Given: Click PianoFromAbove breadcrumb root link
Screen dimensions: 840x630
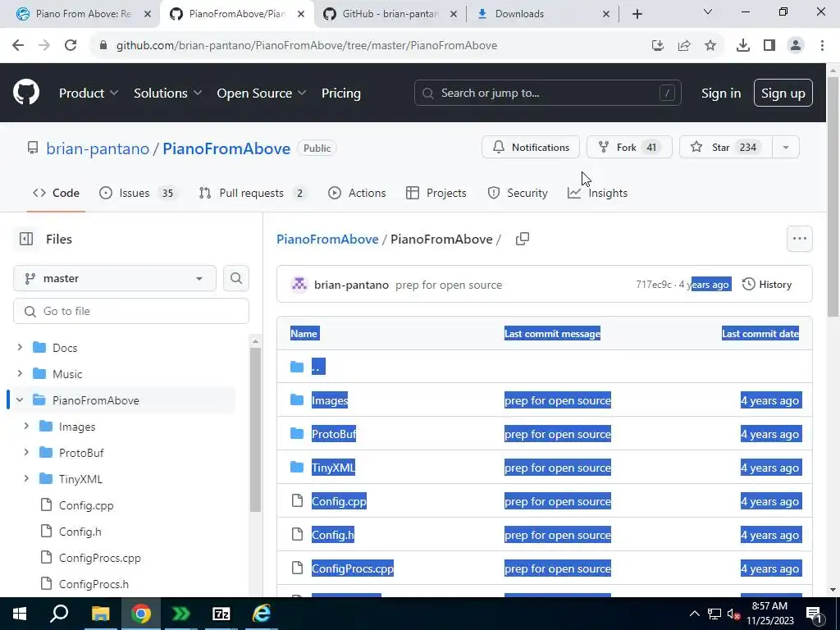Looking at the screenshot, I should click(327, 239).
